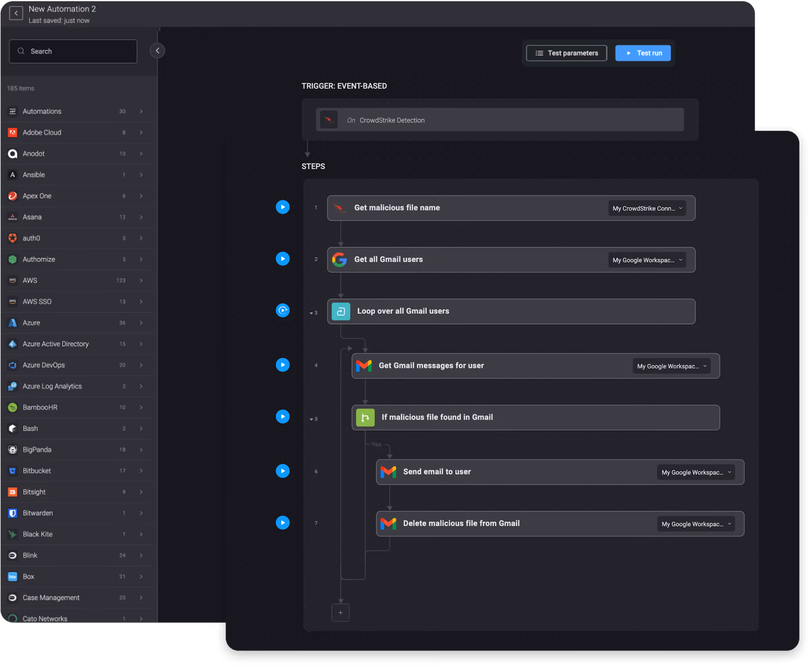Expand the AWS category chevron
Viewport: 812px width, 667px height.
coord(141,281)
